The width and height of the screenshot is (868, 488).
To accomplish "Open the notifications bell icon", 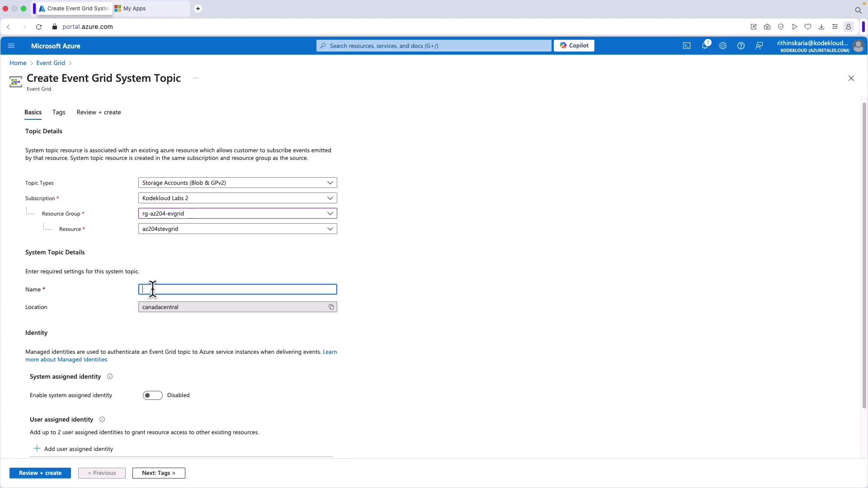I will (704, 46).
